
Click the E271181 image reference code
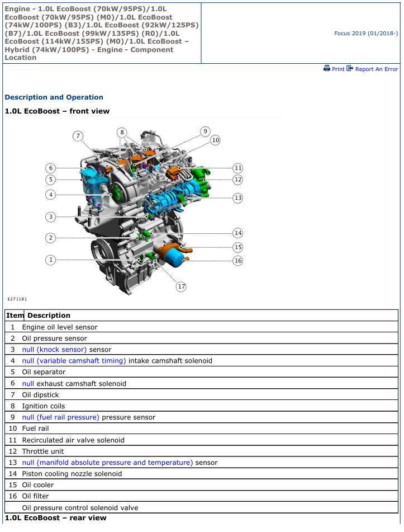point(17,299)
